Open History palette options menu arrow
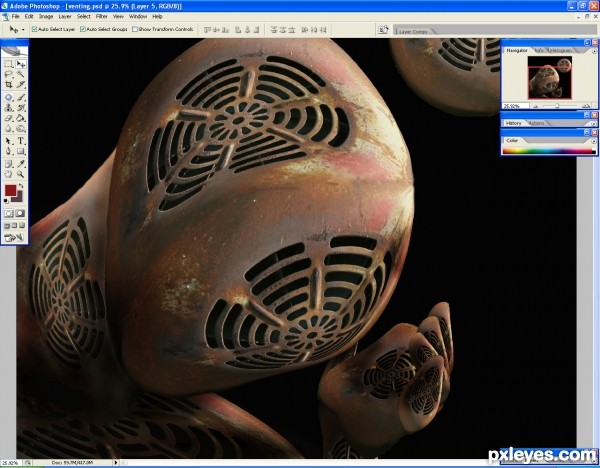Viewport: 600px width, 468px height. click(593, 123)
